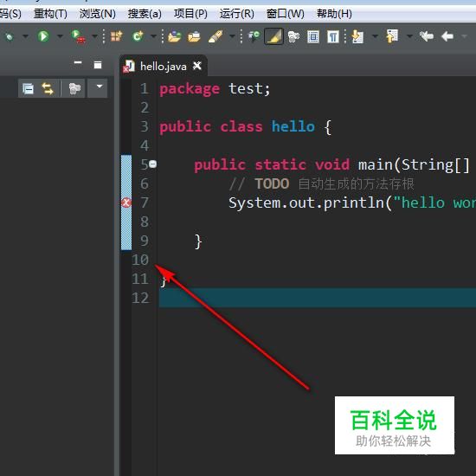Click the New Java Class icon
476x476 pixels.
tap(138, 36)
